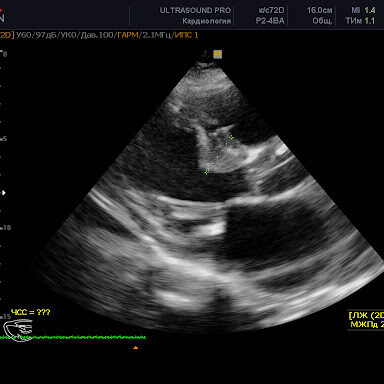Click the orange triangle ECG marker
Screen dimensions: 384x384
pos(135,348)
